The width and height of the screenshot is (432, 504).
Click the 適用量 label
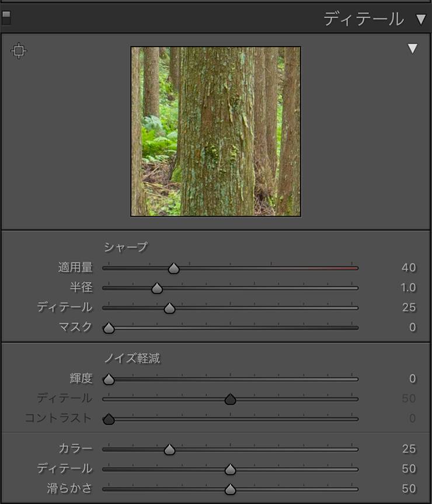pos(75,267)
